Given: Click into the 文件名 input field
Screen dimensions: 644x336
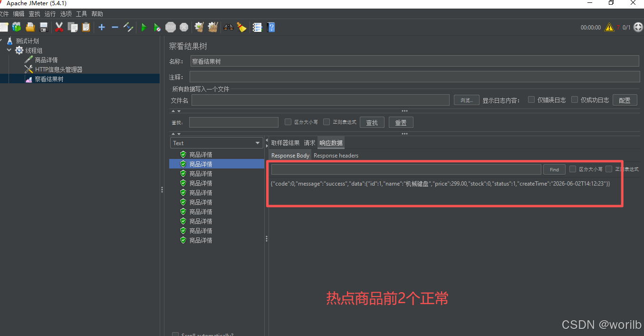Looking at the screenshot, I should pos(320,100).
